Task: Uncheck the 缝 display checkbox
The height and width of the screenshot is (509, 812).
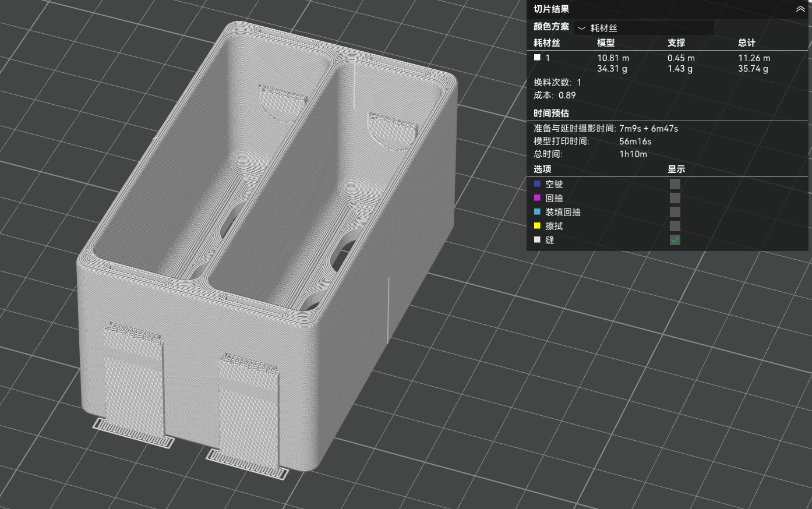Action: pos(675,240)
